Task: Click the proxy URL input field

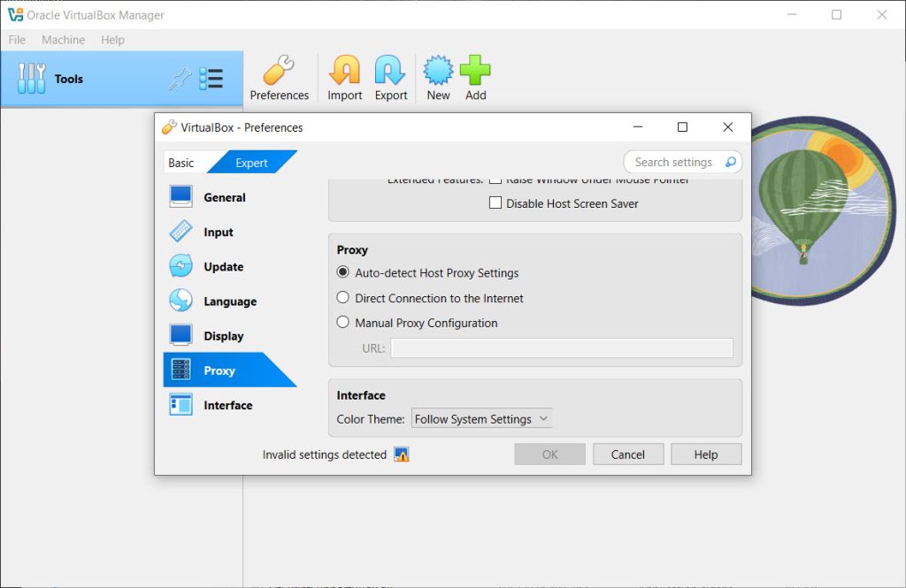Action: (x=562, y=347)
